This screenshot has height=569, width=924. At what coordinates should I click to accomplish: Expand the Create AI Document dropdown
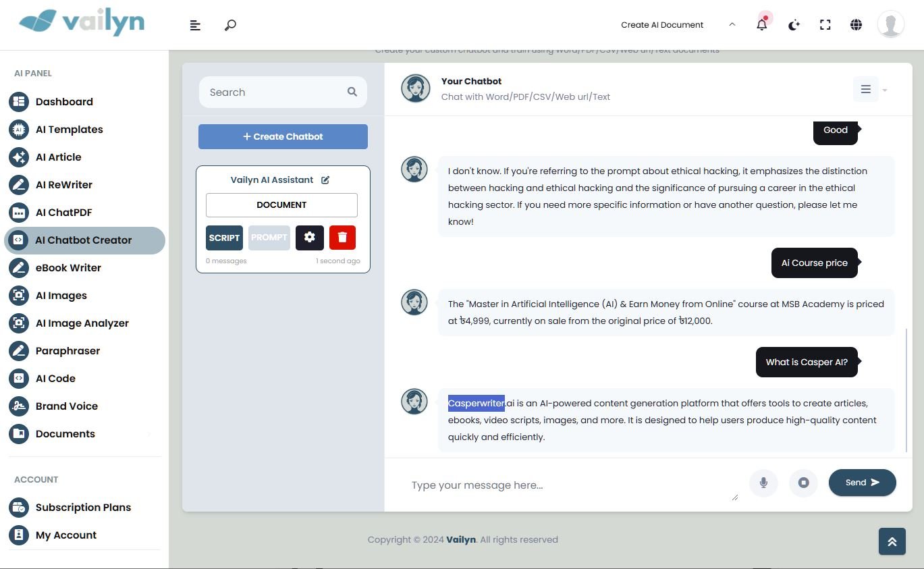[x=732, y=25]
